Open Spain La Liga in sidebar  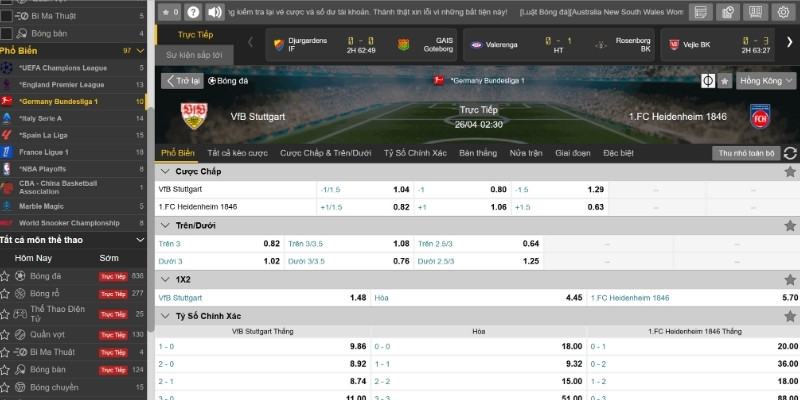click(x=73, y=135)
